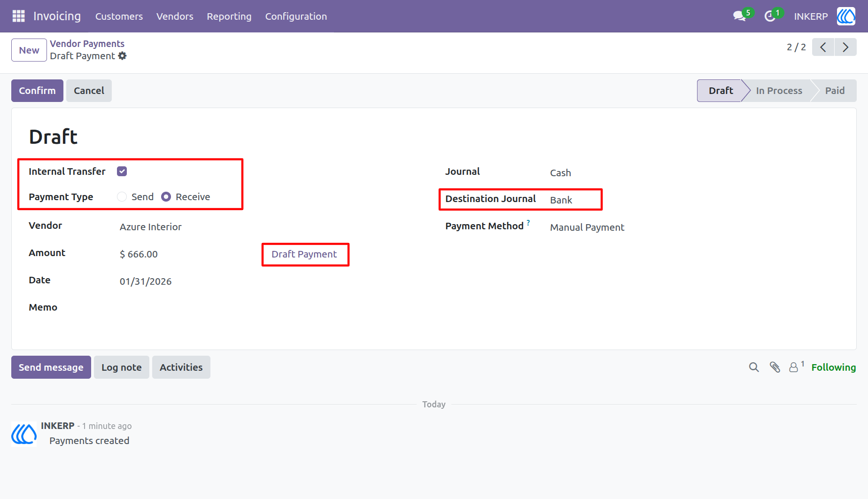
Task: Click the Draft status stage
Action: [x=721, y=91]
